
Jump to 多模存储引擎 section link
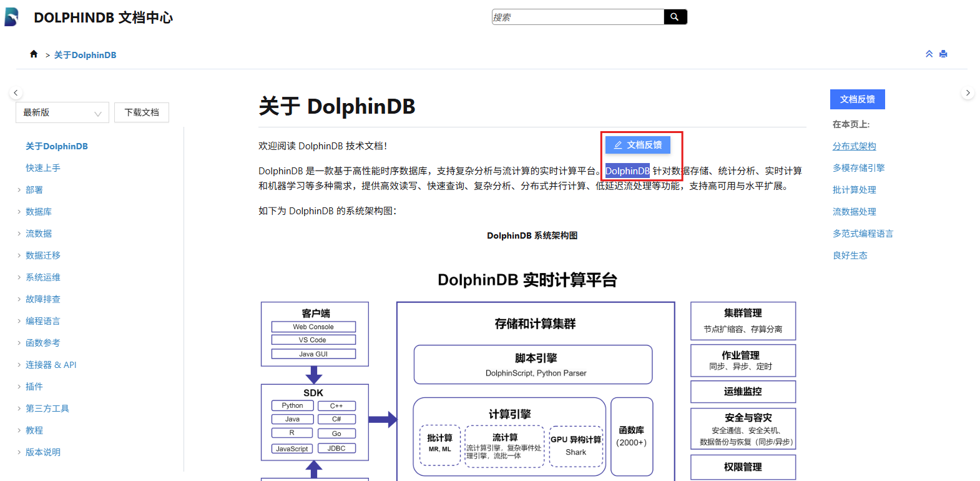point(859,168)
